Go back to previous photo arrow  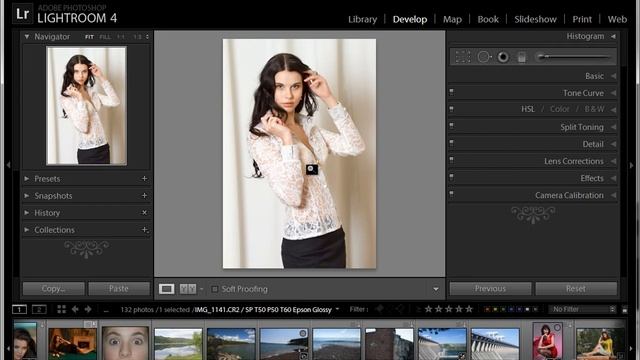click(x=75, y=309)
